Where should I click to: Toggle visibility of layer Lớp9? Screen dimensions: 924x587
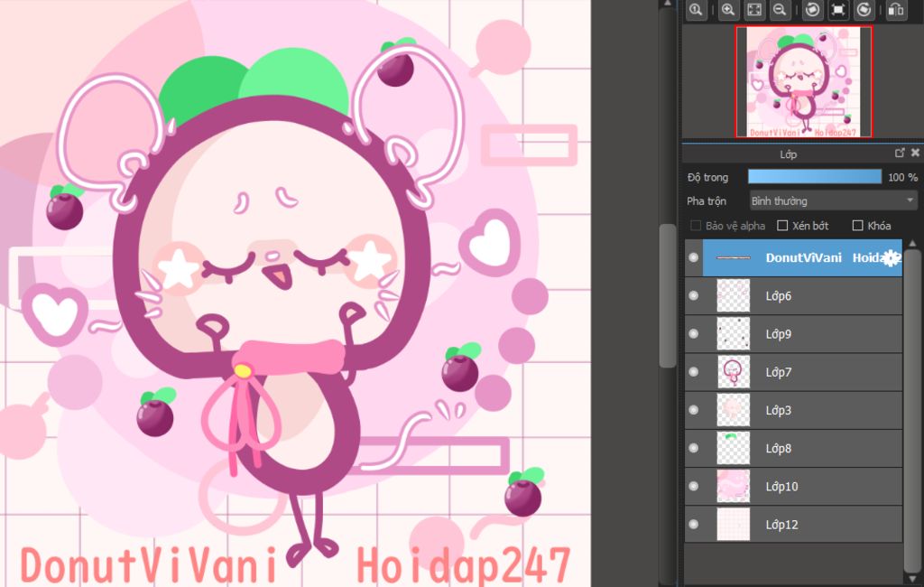694,334
